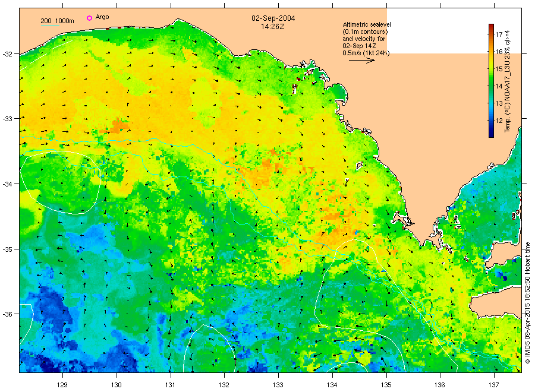The height and width of the screenshot is (392, 535).
Task: Click the vertical Temp. (°C) NOAA17 colorbar label
Action: [x=509, y=80]
